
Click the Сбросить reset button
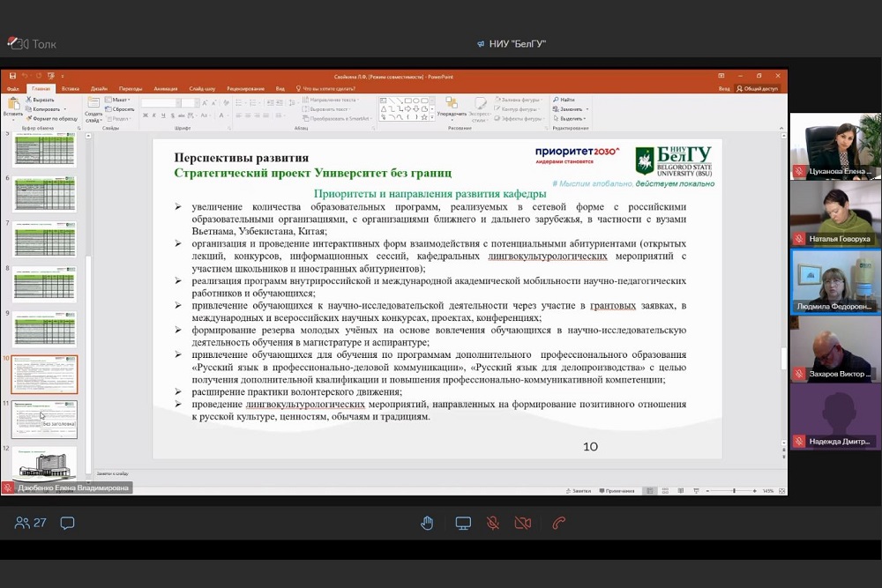(x=122, y=109)
